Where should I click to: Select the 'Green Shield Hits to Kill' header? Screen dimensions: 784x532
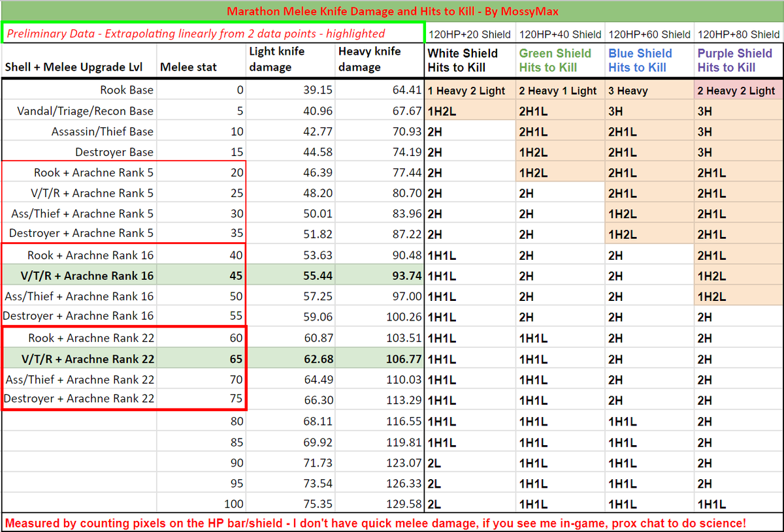[561, 61]
